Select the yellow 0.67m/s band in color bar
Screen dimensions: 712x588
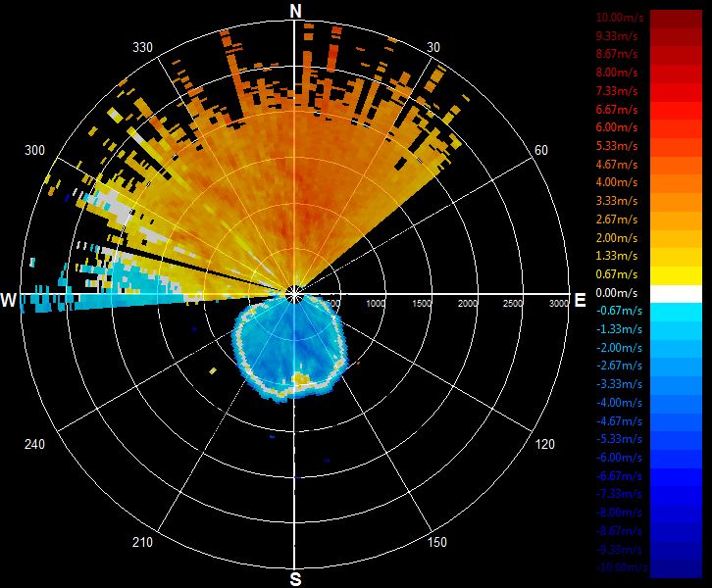point(676,275)
